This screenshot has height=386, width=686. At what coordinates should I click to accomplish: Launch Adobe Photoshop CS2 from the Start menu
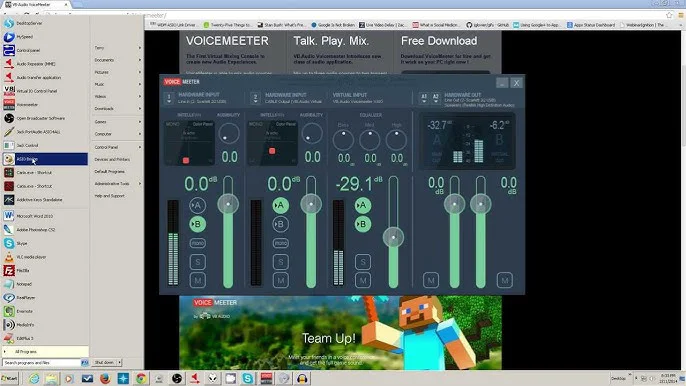[x=45, y=230]
